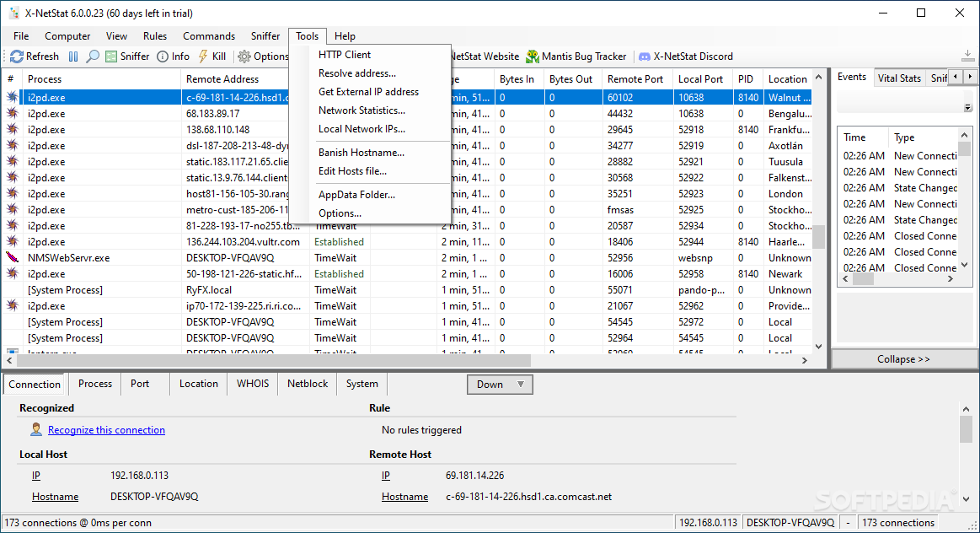Click the NMSWebServr.exe process icon
980x533 pixels.
point(12,258)
